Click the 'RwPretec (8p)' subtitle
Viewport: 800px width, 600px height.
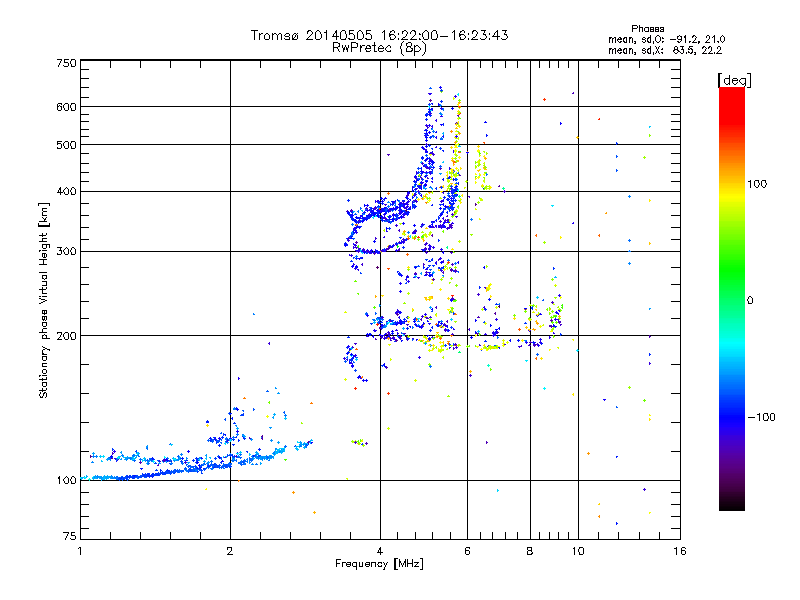[x=379, y=48]
